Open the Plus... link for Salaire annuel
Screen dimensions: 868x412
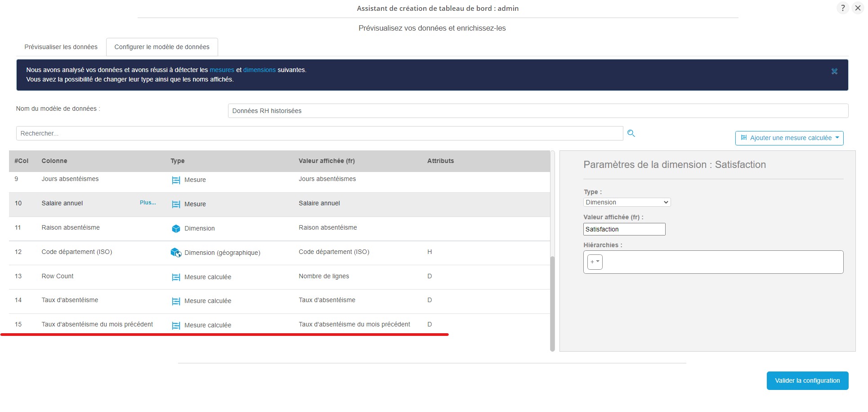147,202
